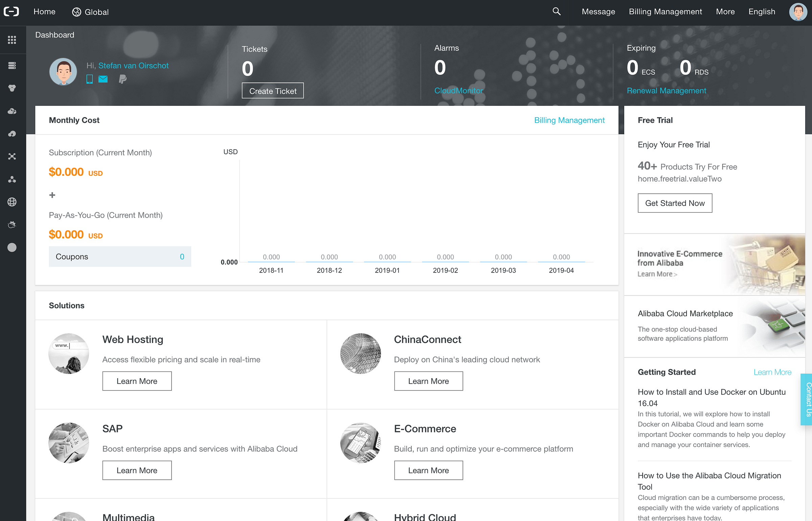Click the PayPal icon beside username
The width and height of the screenshot is (812, 521).
pos(122,79)
